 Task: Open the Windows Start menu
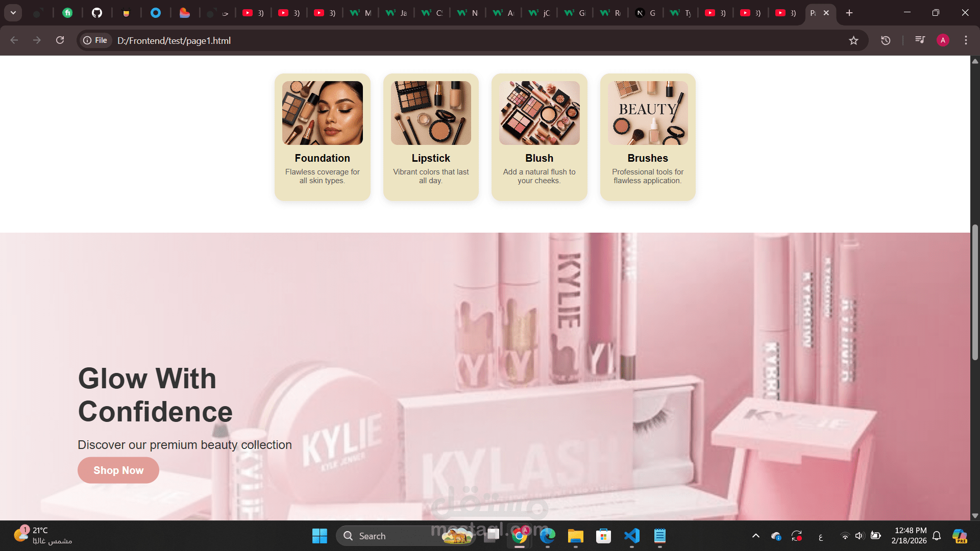[x=320, y=536]
